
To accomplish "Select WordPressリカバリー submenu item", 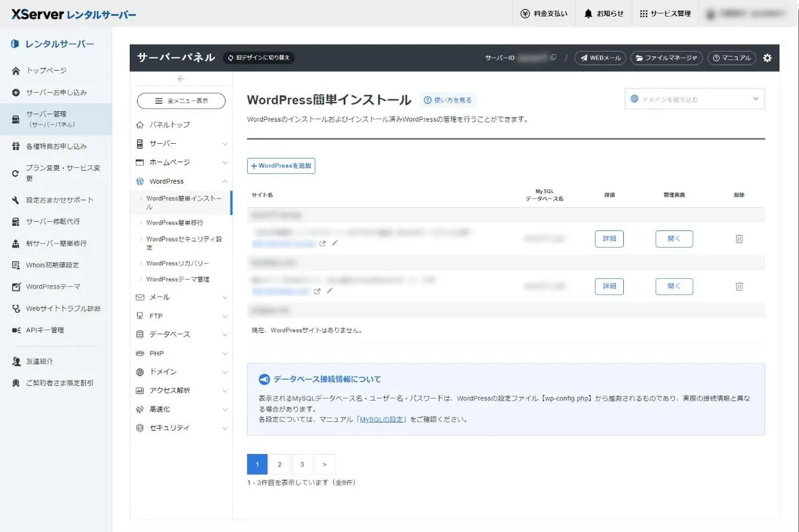I will 177,263.
